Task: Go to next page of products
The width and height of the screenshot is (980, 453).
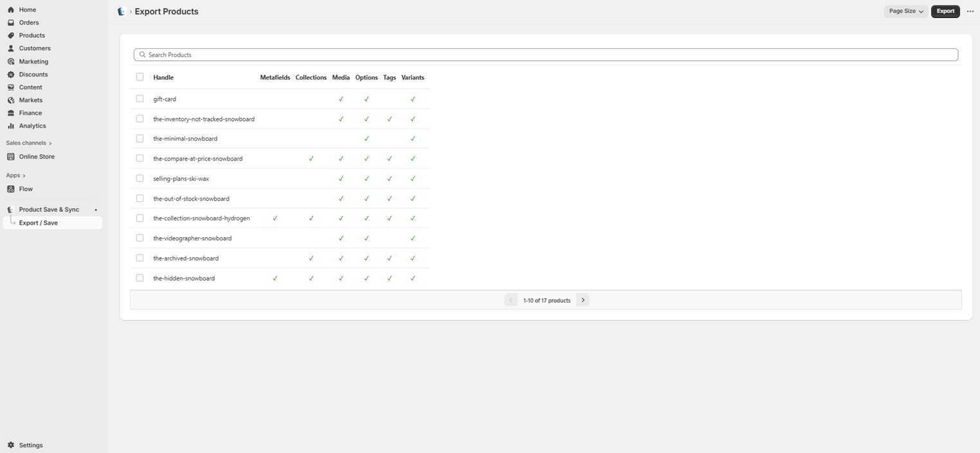Action: point(583,300)
